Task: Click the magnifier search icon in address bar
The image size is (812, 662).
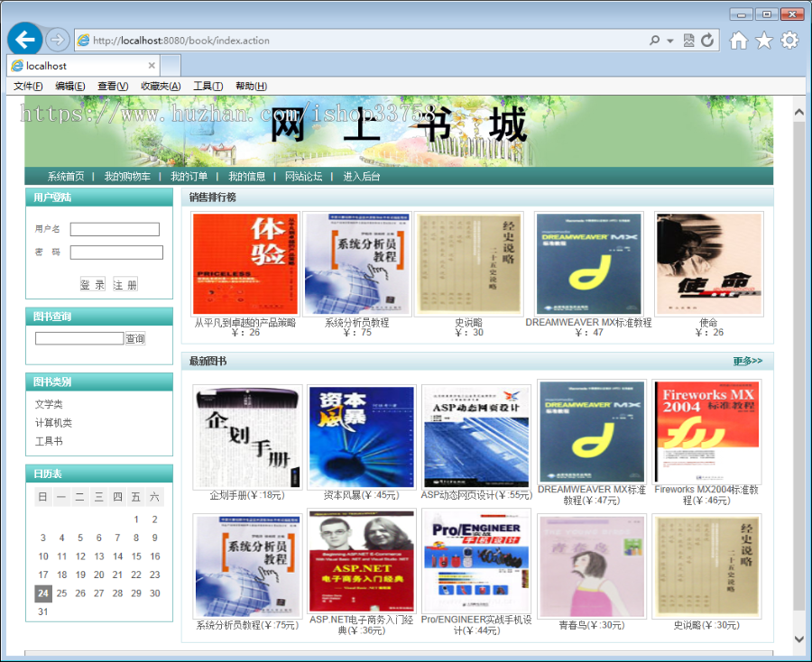Action: pos(656,41)
